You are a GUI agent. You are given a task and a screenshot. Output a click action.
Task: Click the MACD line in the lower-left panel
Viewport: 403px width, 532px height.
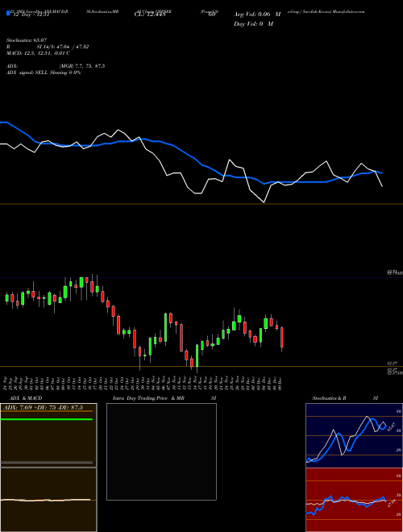[x=46, y=500]
